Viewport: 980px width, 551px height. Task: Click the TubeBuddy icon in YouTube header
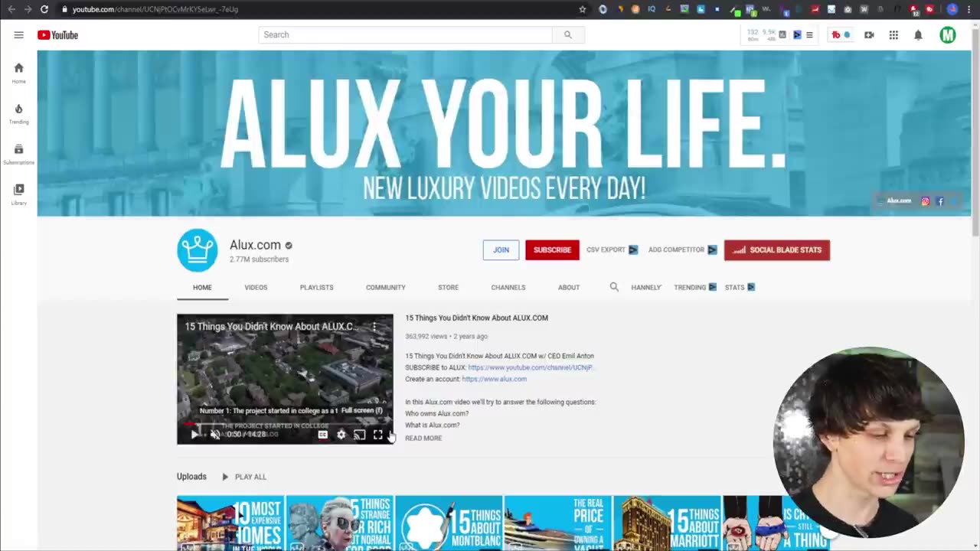(x=836, y=35)
